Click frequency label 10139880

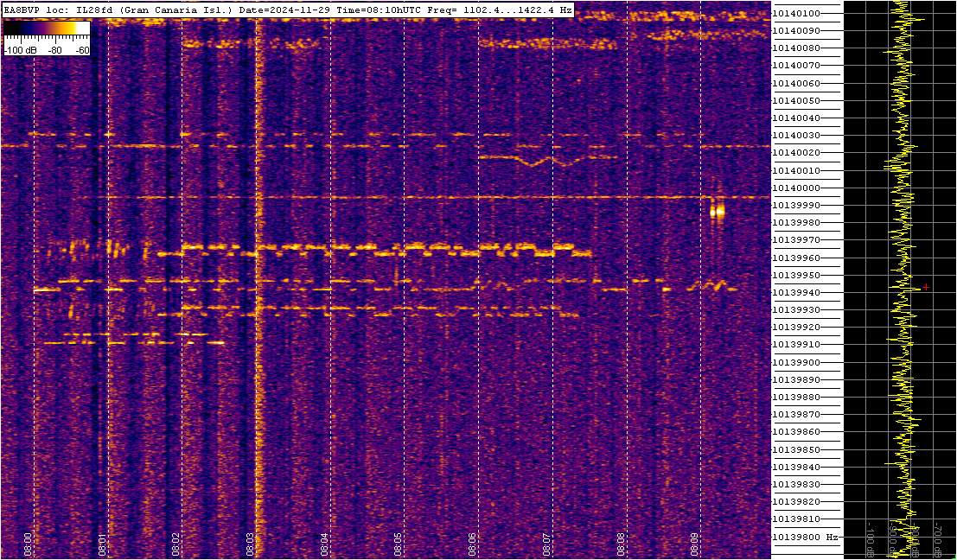796,398
